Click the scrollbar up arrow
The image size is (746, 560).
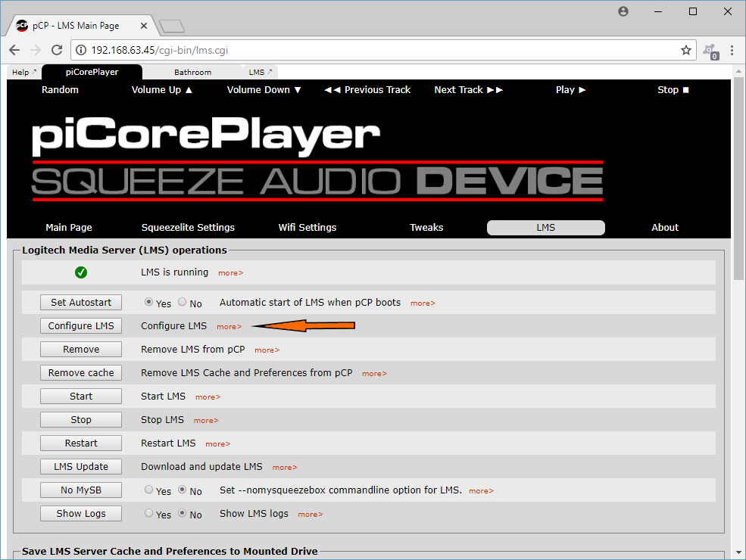coord(738,71)
